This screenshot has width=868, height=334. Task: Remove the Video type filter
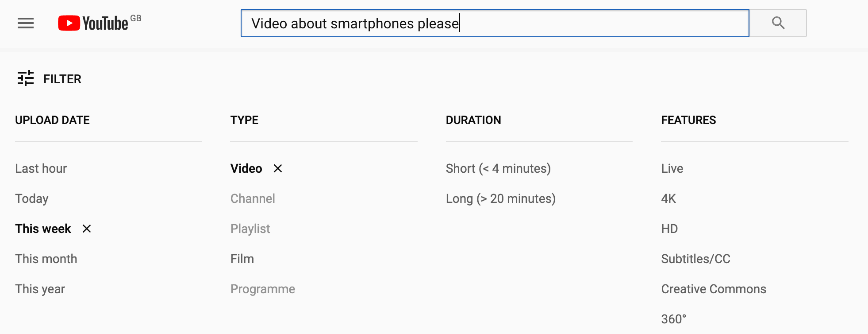click(278, 168)
